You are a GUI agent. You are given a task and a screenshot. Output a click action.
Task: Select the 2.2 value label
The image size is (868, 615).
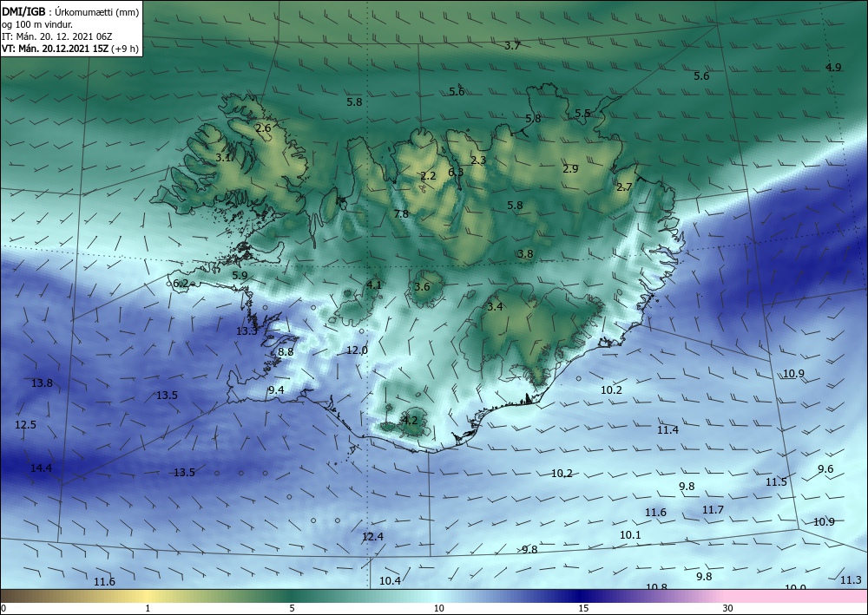pyautogui.click(x=429, y=176)
